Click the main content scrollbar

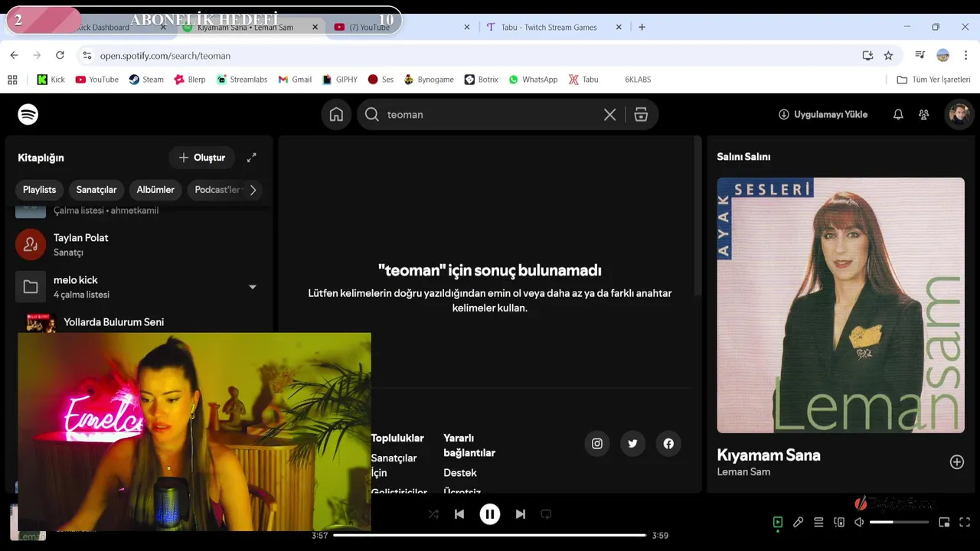click(697, 216)
